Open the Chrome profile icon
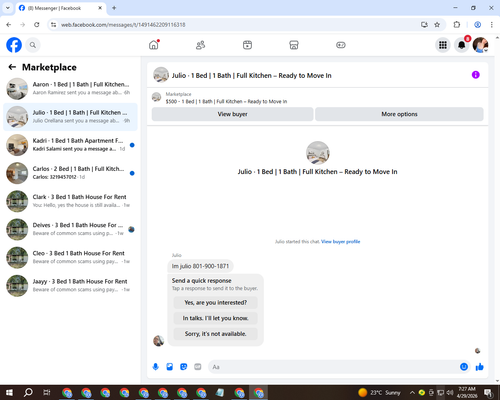This screenshot has width=500, height=400. pos(477,25)
